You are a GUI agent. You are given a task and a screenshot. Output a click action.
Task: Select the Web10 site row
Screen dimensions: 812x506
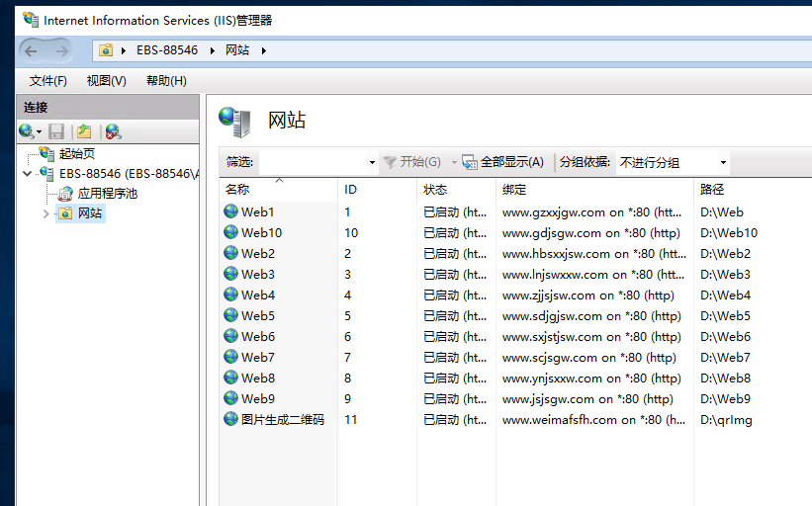[262, 233]
